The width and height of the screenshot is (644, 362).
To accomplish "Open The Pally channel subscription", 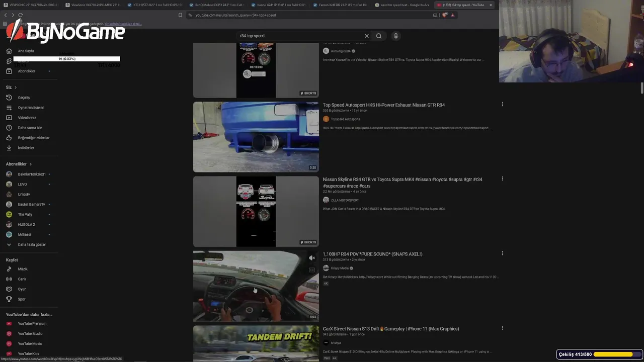I will click(x=25, y=214).
